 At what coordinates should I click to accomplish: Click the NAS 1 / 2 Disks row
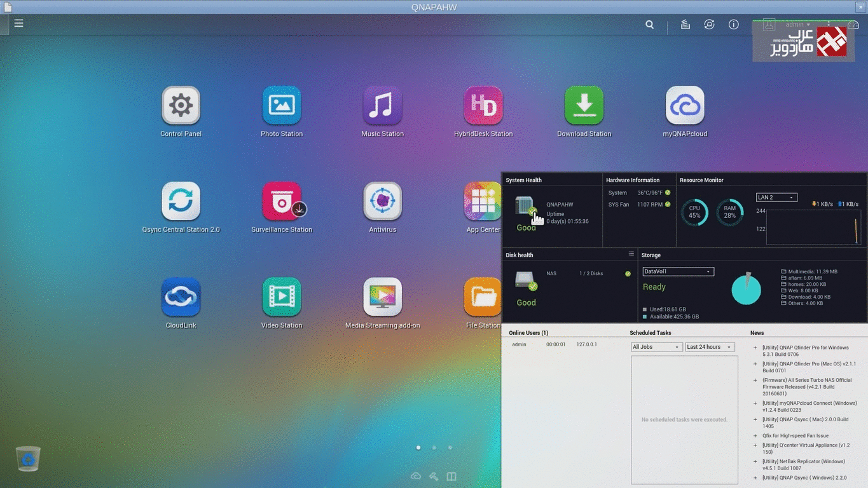point(588,273)
